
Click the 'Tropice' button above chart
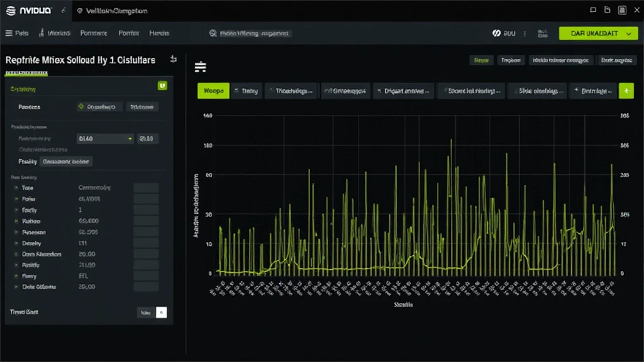point(511,60)
